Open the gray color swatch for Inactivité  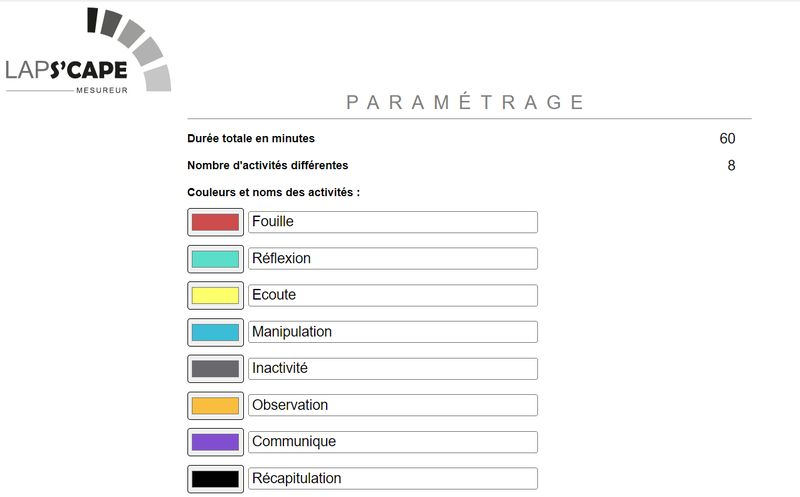click(215, 369)
